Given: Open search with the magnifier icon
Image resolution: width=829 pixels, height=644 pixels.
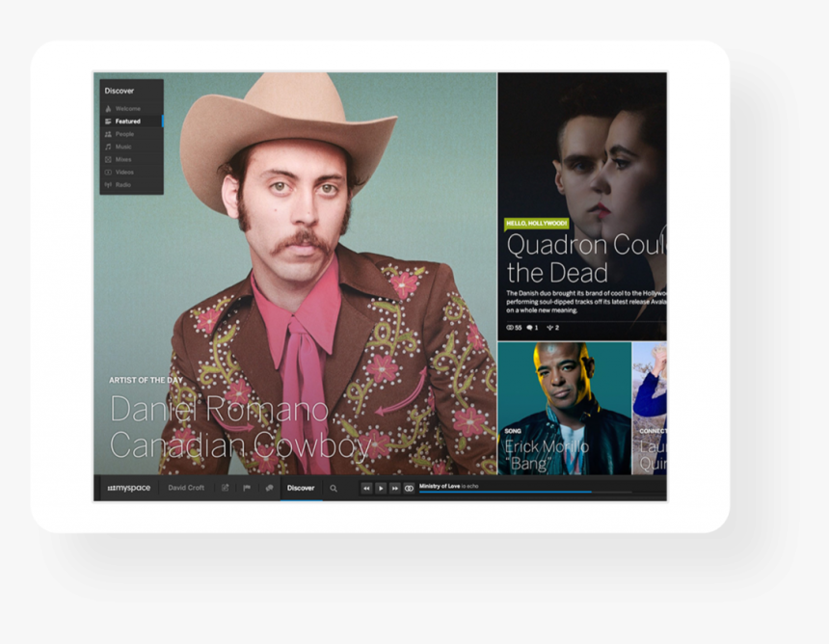Looking at the screenshot, I should pyautogui.click(x=334, y=489).
